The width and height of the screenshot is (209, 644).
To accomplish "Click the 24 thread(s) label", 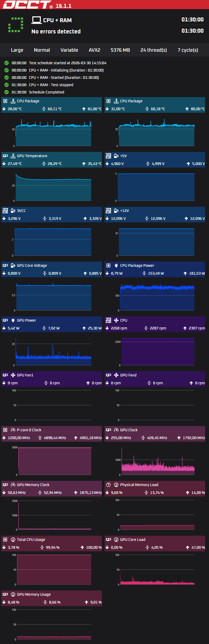I will pyautogui.click(x=154, y=50).
